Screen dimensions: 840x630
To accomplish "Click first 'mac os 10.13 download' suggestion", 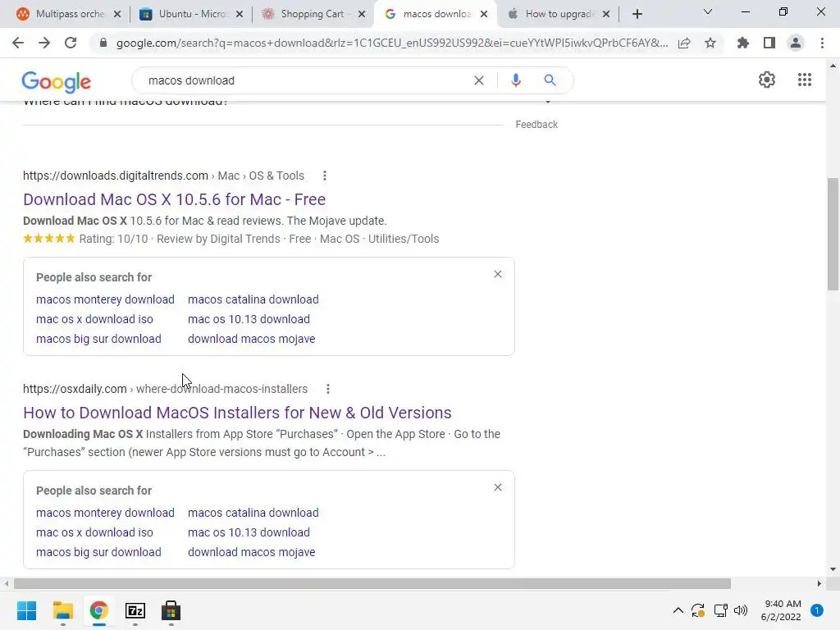I will (249, 319).
